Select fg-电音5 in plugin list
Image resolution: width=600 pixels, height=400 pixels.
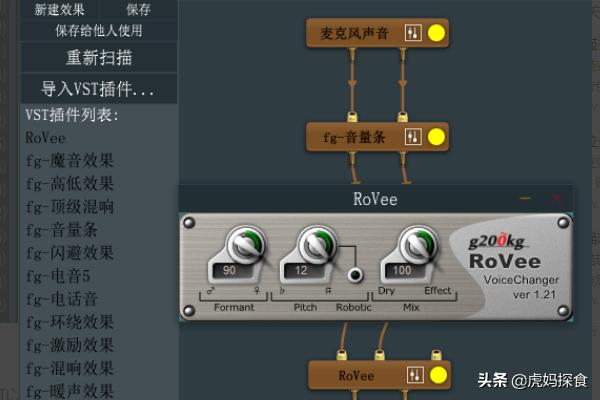click(x=58, y=276)
